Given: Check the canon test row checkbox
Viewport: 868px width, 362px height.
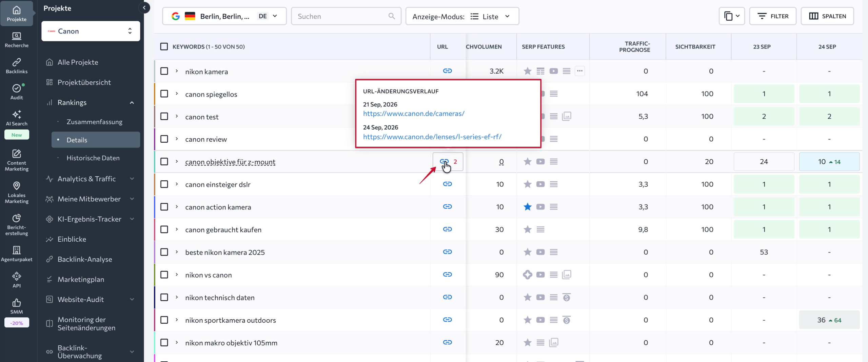Looking at the screenshot, I should (164, 116).
